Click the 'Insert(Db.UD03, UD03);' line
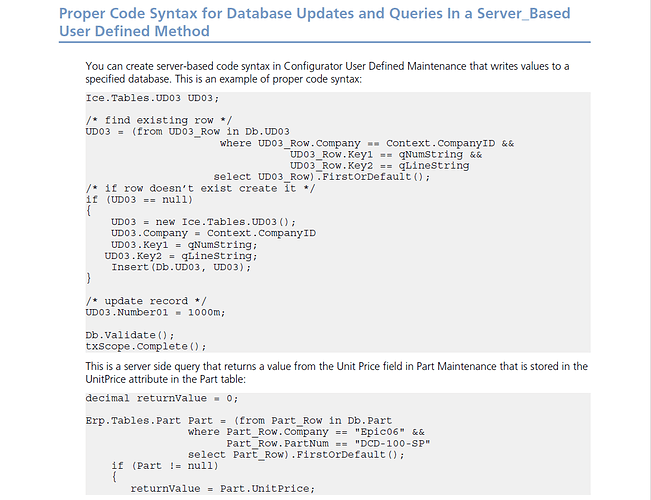This screenshot has height=500, width=651. pos(181,267)
